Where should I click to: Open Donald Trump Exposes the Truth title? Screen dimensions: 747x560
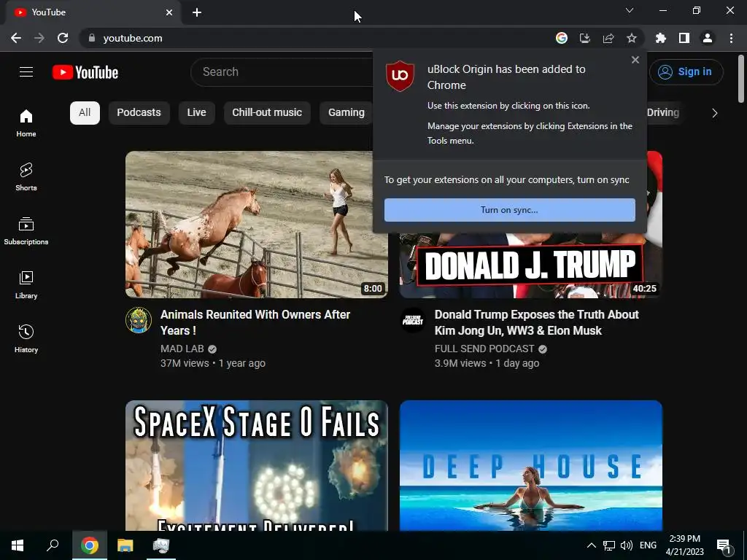coord(537,322)
